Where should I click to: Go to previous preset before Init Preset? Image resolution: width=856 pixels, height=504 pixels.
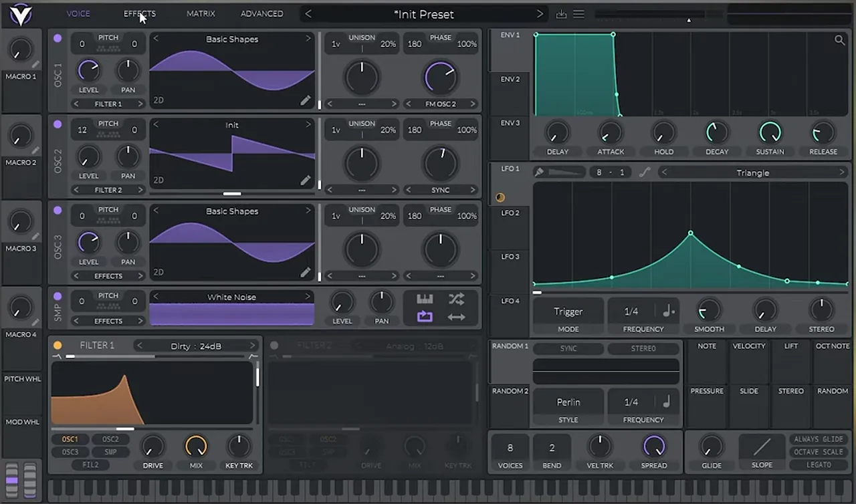click(x=308, y=14)
